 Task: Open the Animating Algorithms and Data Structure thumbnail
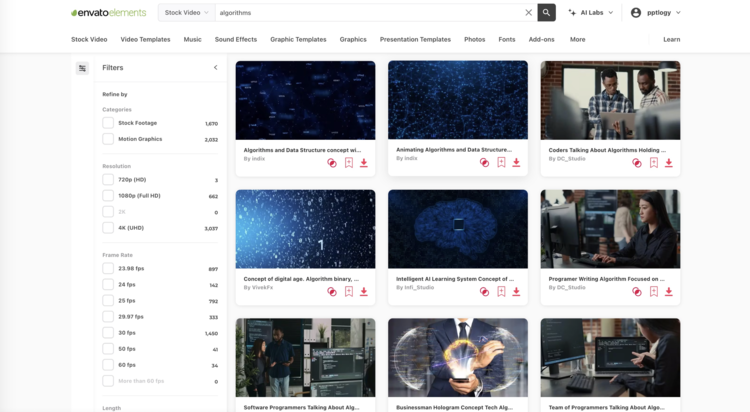click(458, 100)
